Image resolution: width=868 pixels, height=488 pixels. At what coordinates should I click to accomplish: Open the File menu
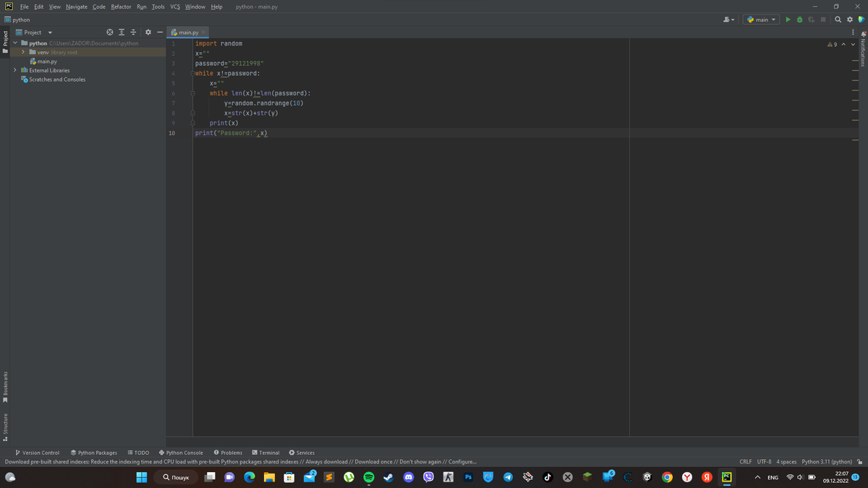point(25,7)
